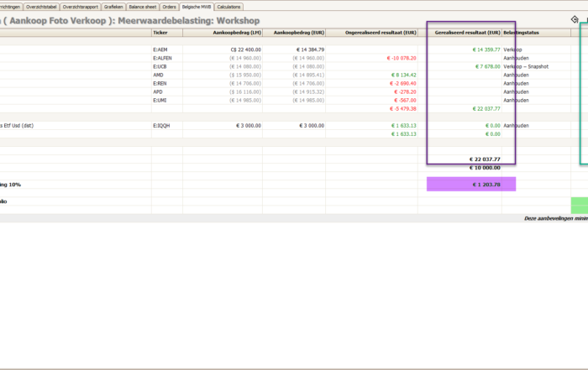The height and width of the screenshot is (370, 588).
Task: Open the Calculations tab
Action: tap(228, 7)
